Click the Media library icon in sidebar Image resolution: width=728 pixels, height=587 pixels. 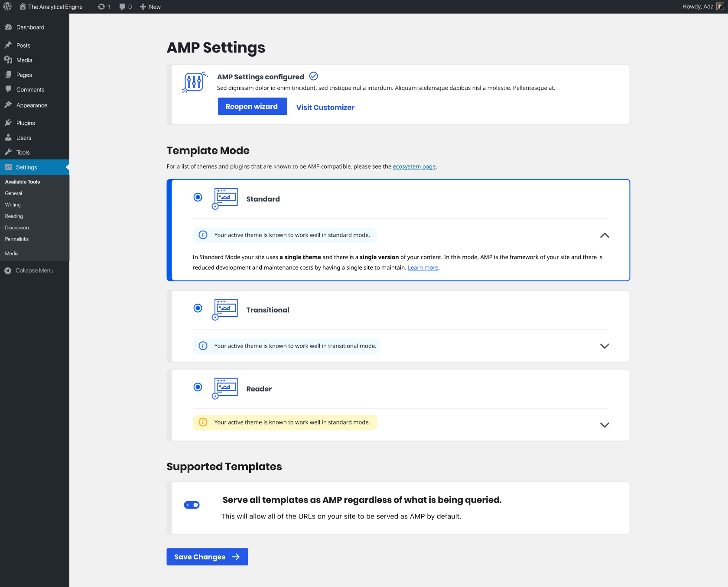(8, 60)
